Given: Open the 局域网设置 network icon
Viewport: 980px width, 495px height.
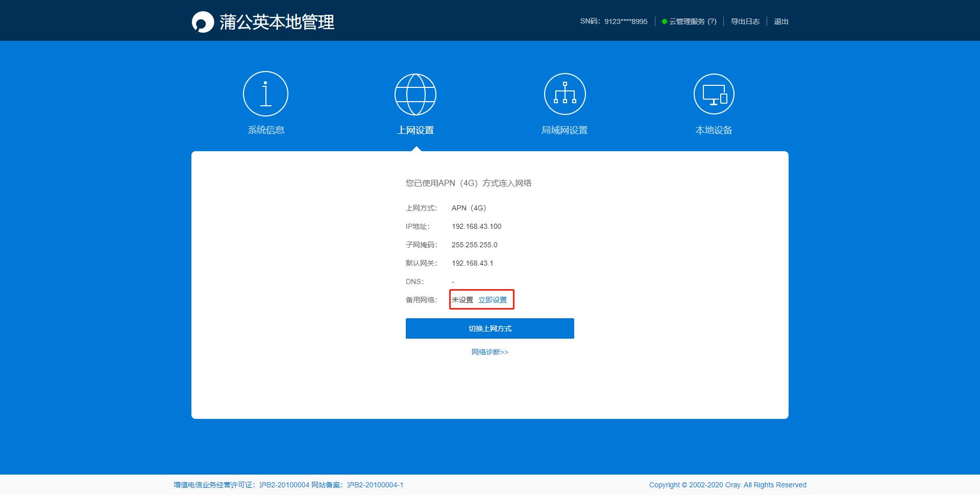Looking at the screenshot, I should 565,93.
